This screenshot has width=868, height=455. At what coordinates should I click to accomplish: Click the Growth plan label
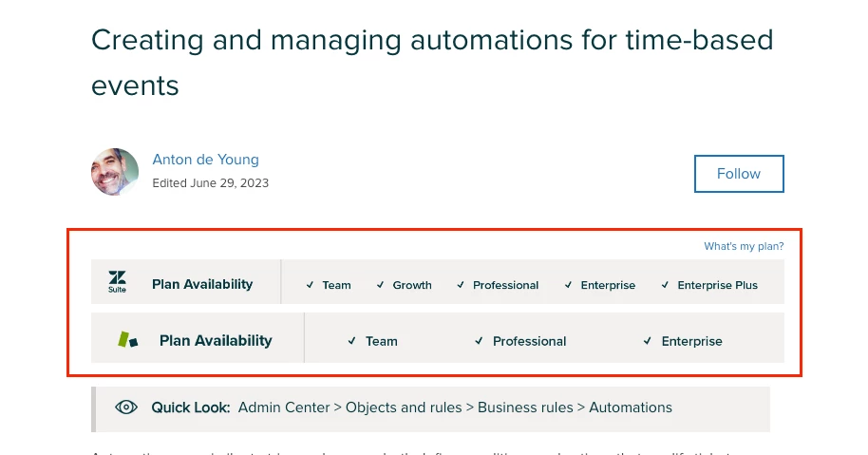click(x=412, y=285)
